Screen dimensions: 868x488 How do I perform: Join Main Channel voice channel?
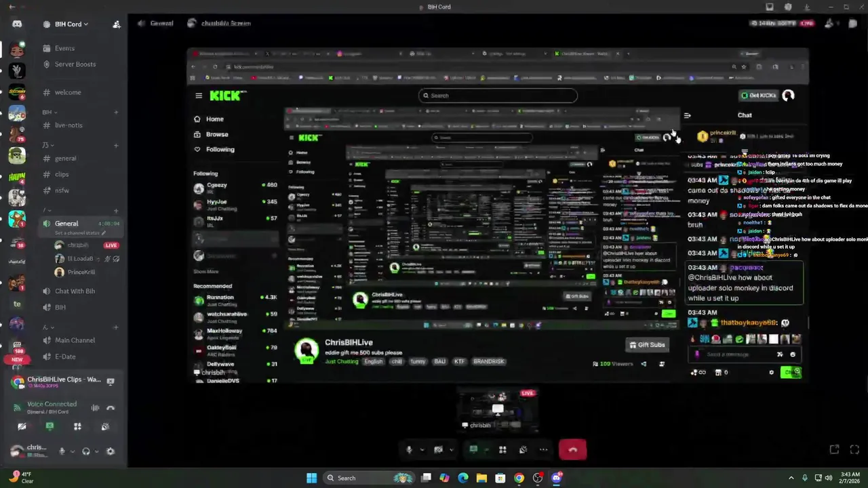tap(75, 340)
